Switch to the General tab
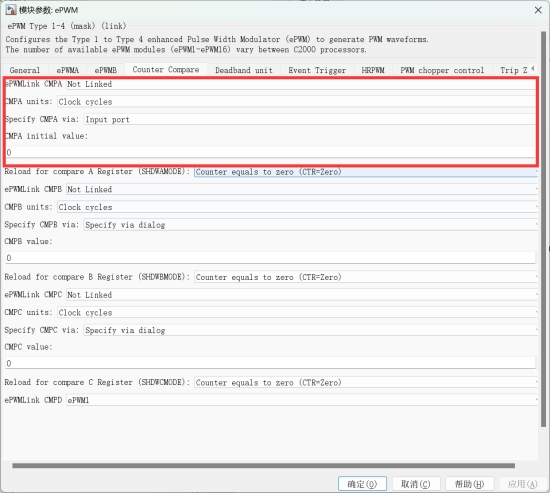Screen dimensions: 550x493 (25, 70)
